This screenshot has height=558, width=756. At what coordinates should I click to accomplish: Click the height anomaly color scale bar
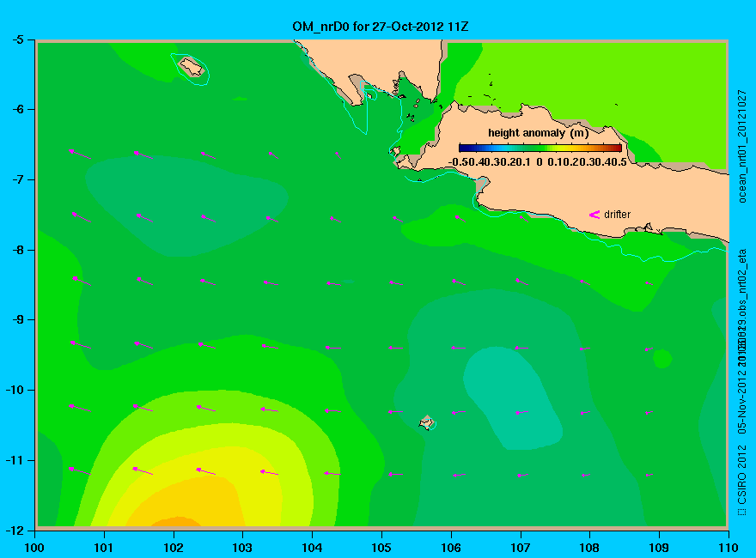pos(540,148)
